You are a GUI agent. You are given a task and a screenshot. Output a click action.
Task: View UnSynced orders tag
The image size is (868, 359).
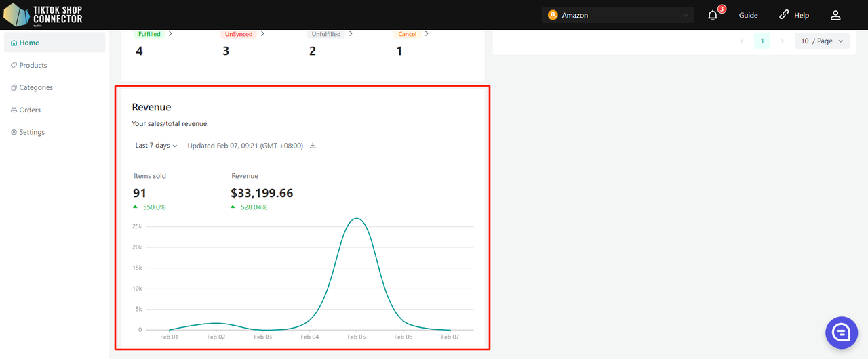coord(239,34)
